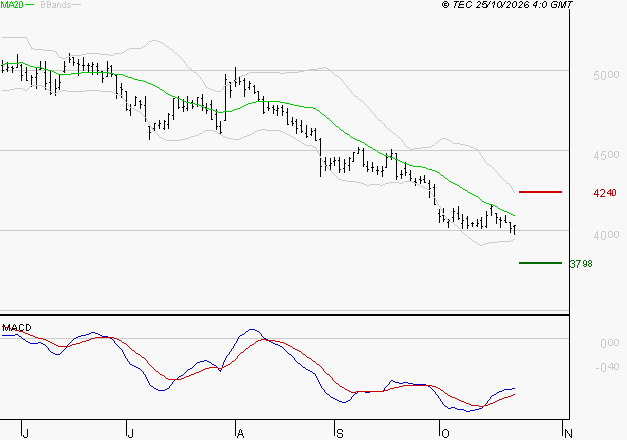Click the MACD 000 axis label
The width and height of the screenshot is (627, 440).
609,343
